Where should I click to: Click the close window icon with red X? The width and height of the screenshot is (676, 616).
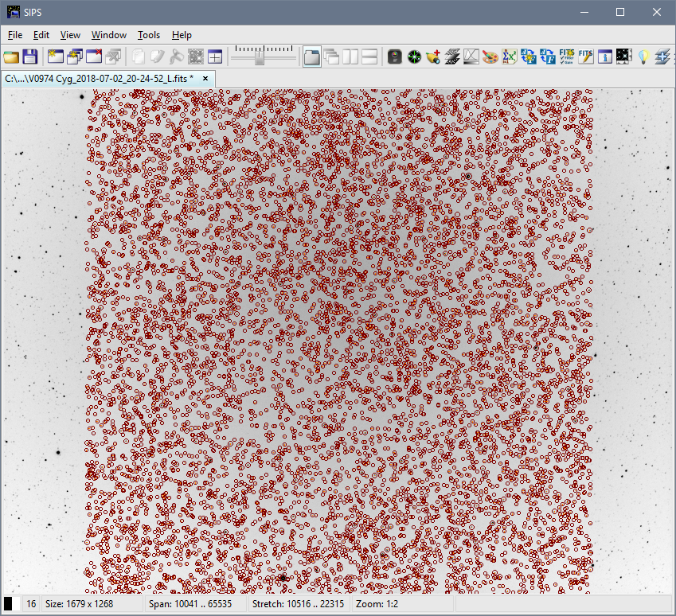(94, 57)
